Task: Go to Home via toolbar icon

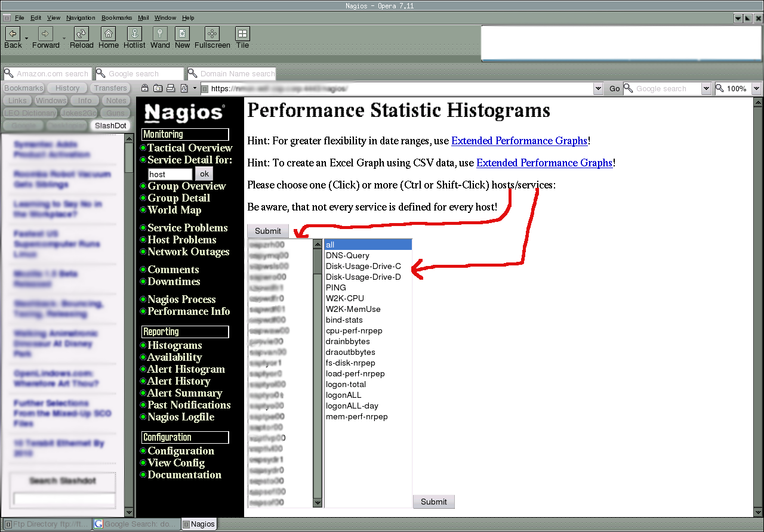Action: (x=108, y=33)
